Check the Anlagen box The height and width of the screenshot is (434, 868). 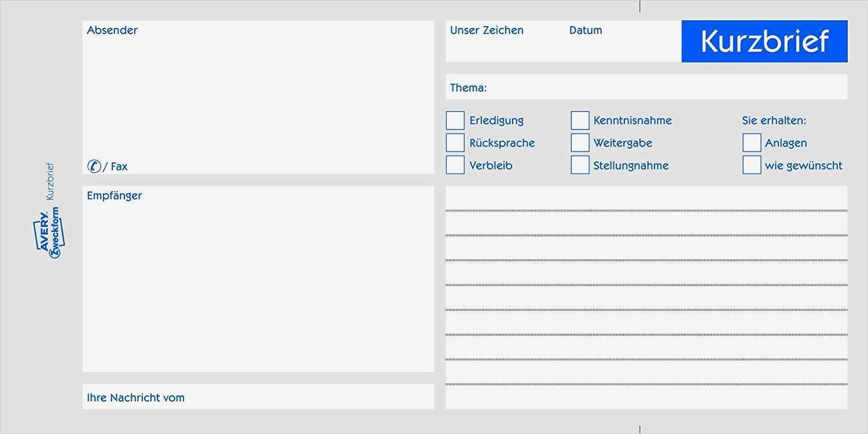(x=752, y=142)
